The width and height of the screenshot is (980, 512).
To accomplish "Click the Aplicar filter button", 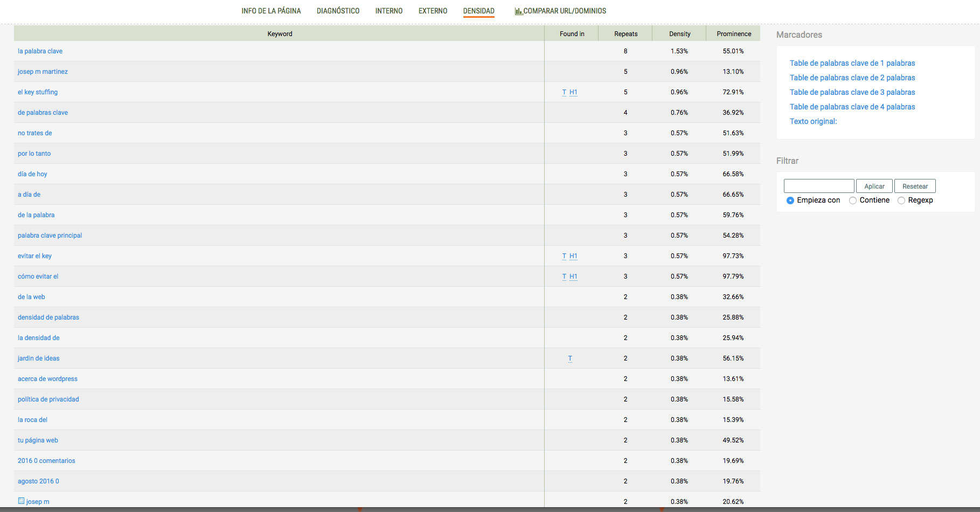I will pos(874,186).
